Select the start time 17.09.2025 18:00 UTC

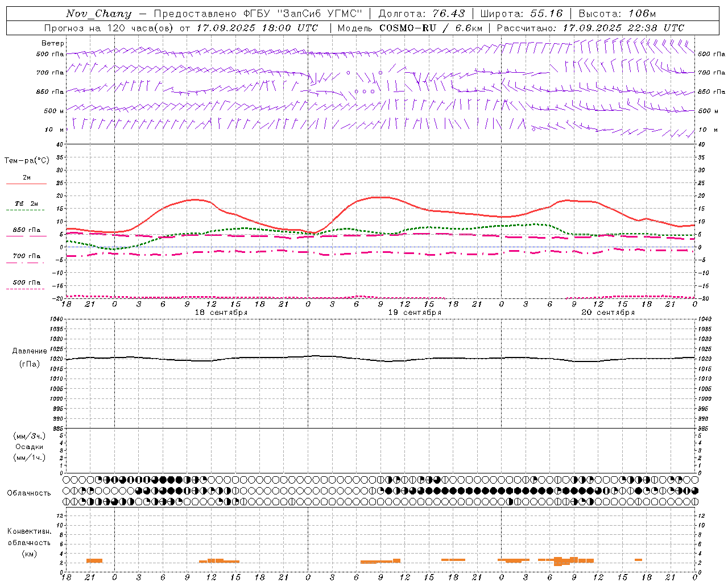point(257,28)
